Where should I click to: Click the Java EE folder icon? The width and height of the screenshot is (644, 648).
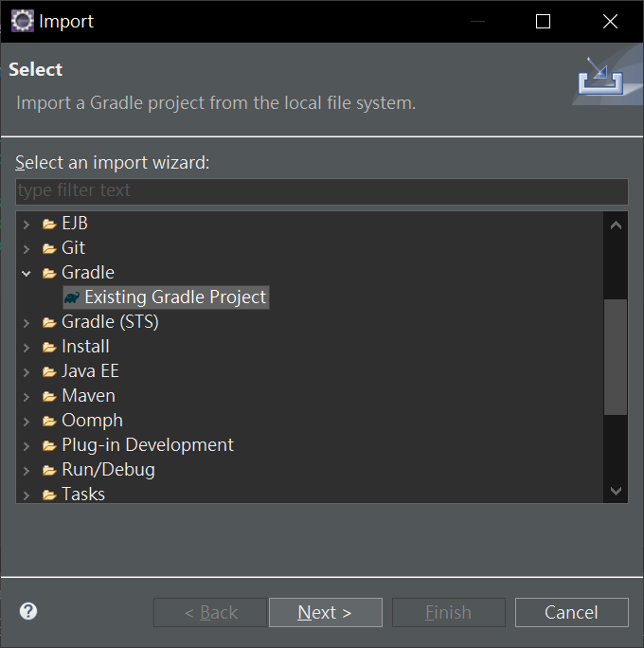pyautogui.click(x=49, y=371)
